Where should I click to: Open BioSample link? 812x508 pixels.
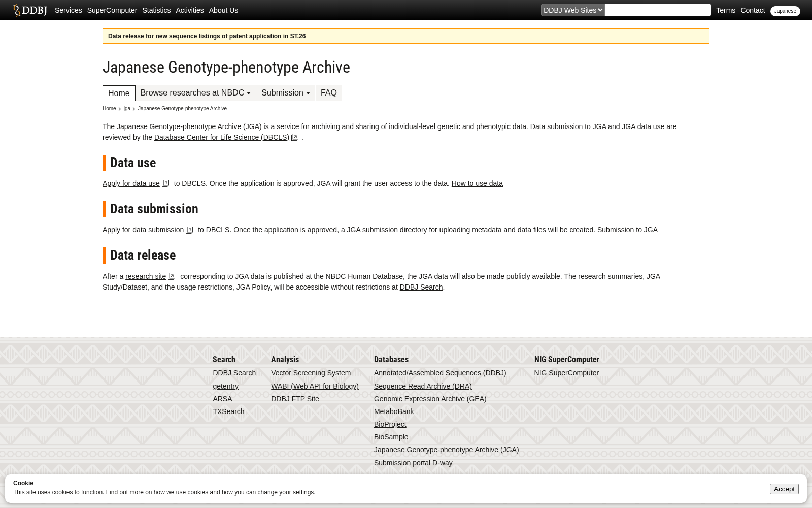[391, 437]
